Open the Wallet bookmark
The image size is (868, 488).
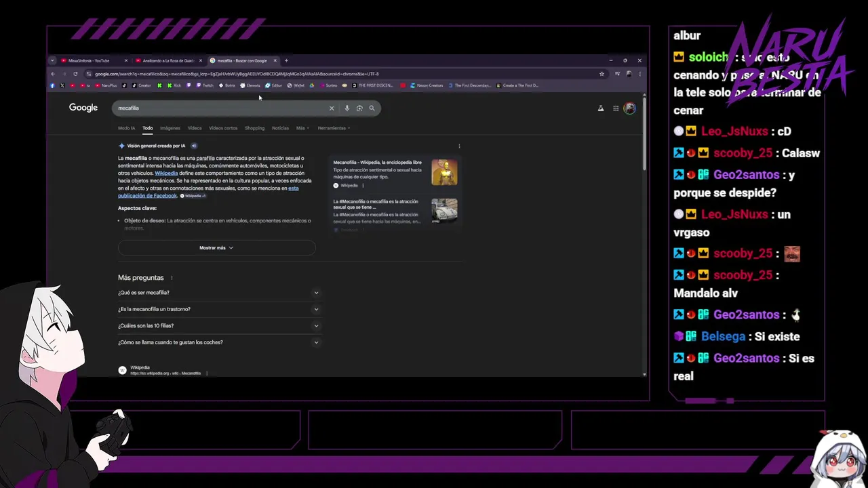click(296, 85)
